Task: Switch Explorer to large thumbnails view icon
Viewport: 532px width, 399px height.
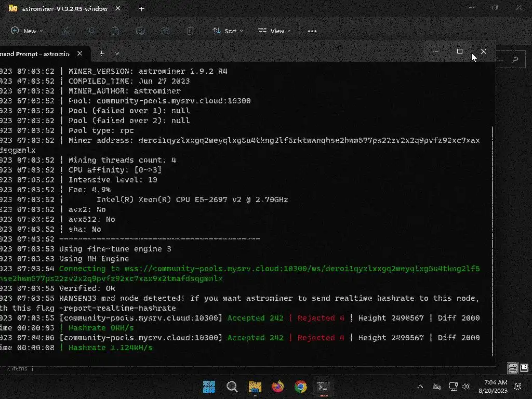Action: pyautogui.click(x=524, y=368)
